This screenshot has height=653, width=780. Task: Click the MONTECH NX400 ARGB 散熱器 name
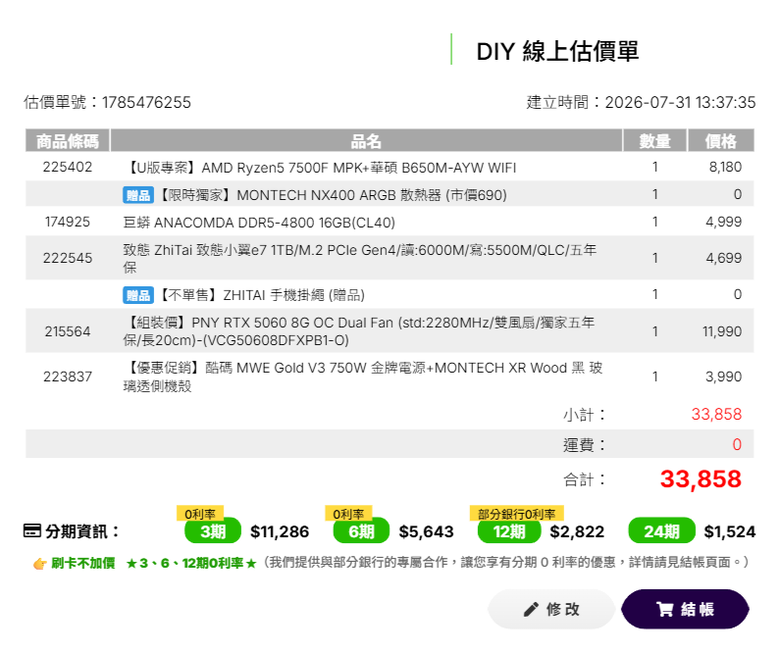pyautogui.click(x=332, y=195)
